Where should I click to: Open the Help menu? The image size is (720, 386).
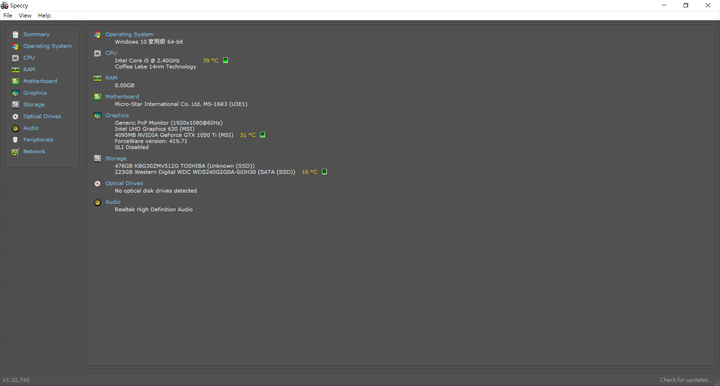click(x=44, y=16)
